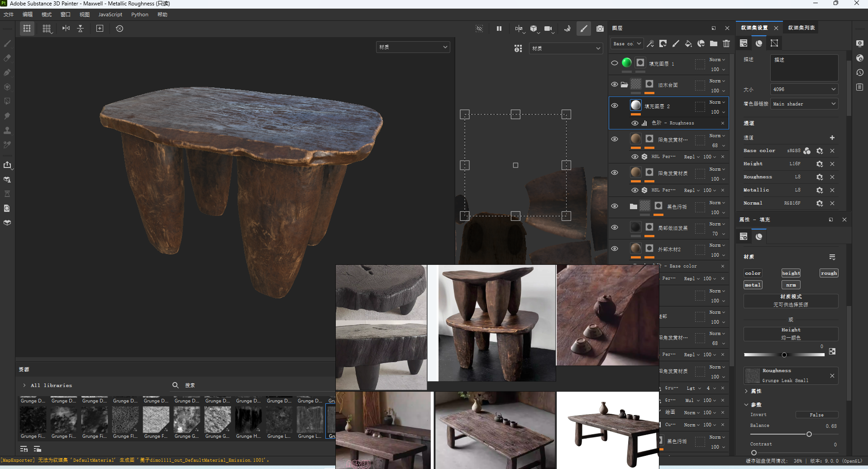
Task: Adjust the Height uniform color slider
Action: click(784, 355)
